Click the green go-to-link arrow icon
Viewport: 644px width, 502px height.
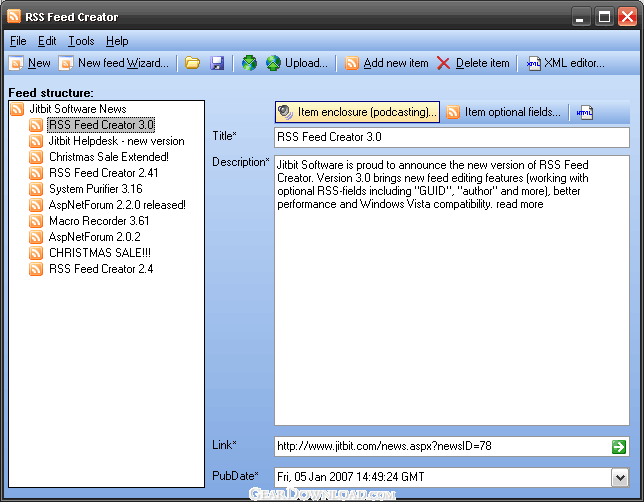pyautogui.click(x=619, y=447)
